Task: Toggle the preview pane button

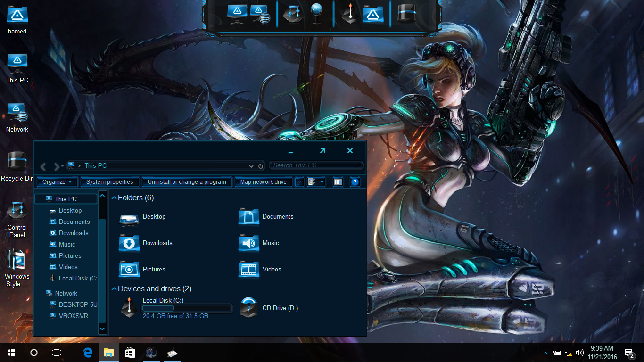Action: coord(338,182)
